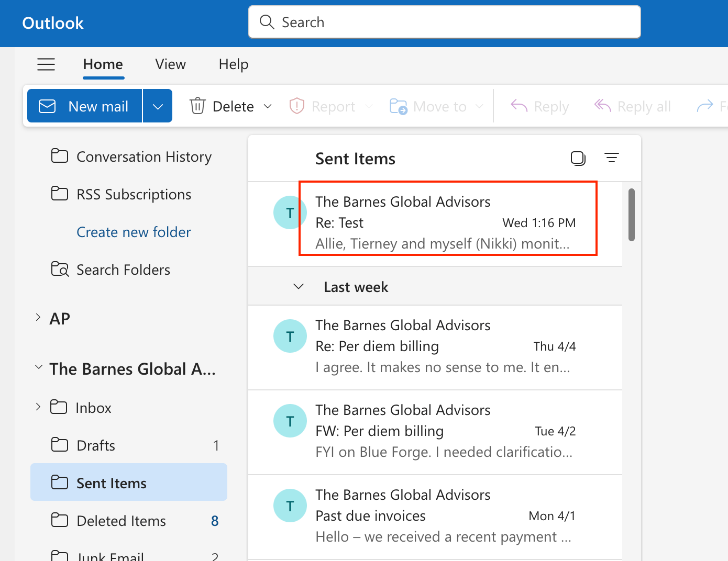This screenshot has width=728, height=561.
Task: Click the avatar on Past due invoices
Action: point(290,506)
